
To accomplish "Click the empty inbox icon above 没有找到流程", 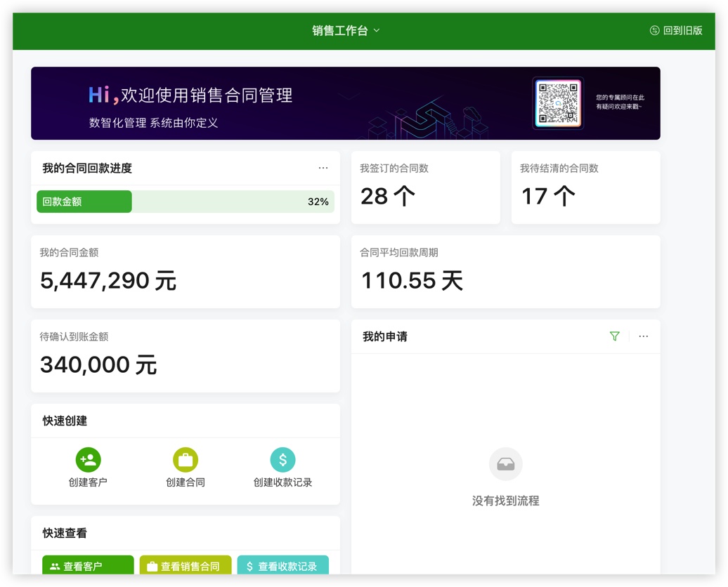I will click(x=505, y=463).
